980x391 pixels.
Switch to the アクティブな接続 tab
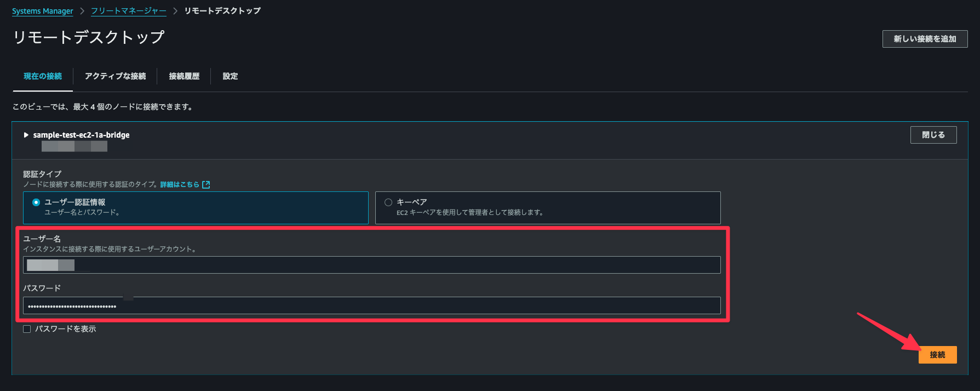[x=115, y=76]
